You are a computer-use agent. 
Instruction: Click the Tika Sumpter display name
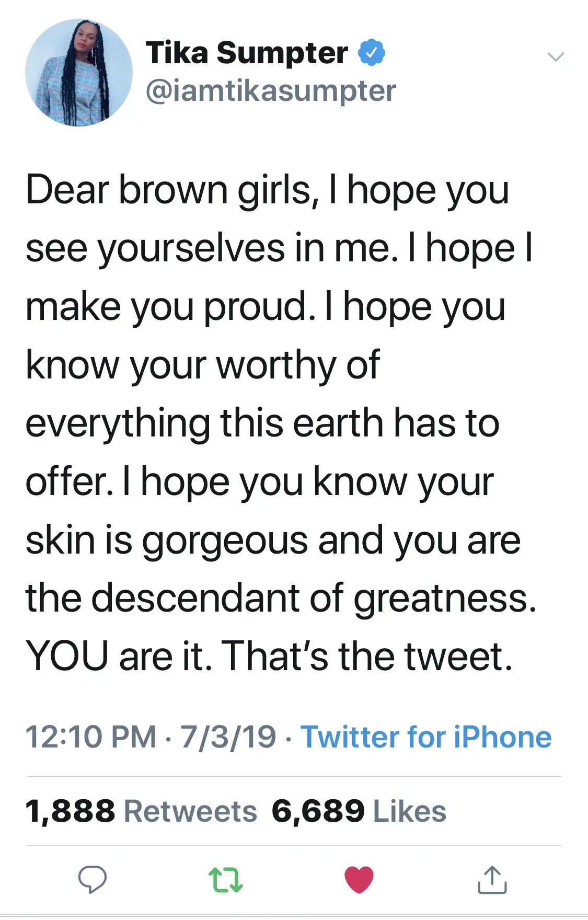(x=247, y=53)
